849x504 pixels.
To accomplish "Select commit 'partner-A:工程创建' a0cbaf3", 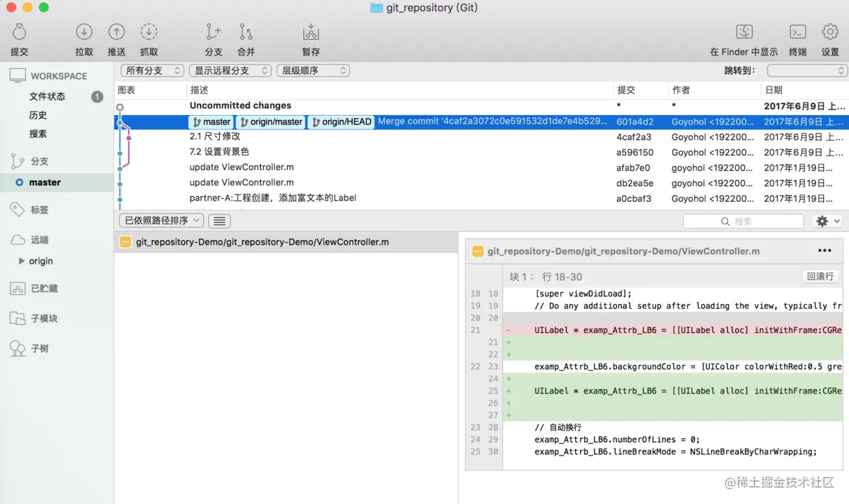I will (x=481, y=199).
